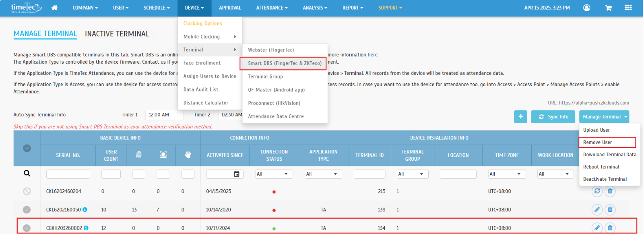
Task: Expand Mobile Clocking submenu
Action: [210, 37]
